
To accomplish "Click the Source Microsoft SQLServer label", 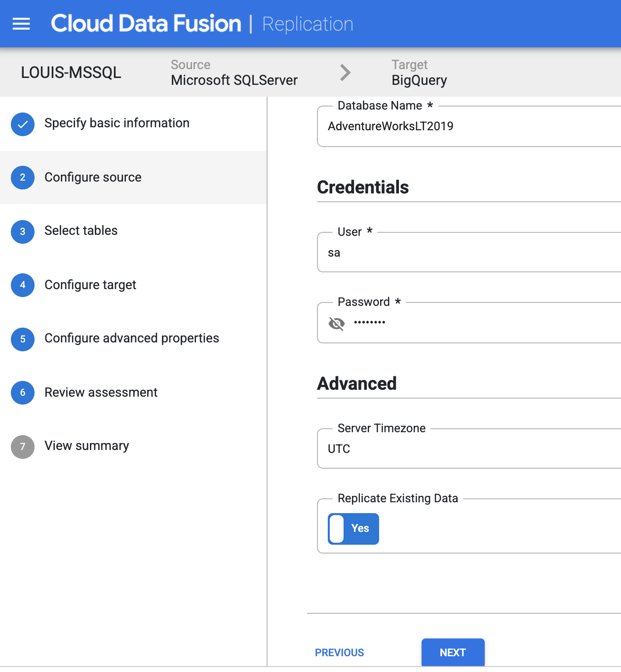I will (234, 73).
